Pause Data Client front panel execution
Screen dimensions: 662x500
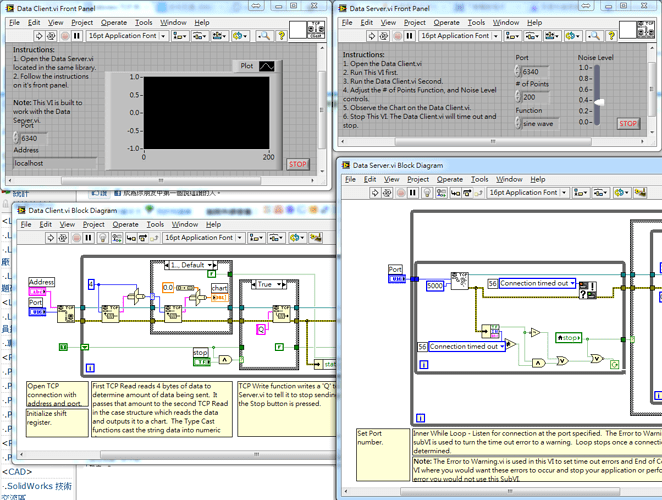click(x=76, y=36)
